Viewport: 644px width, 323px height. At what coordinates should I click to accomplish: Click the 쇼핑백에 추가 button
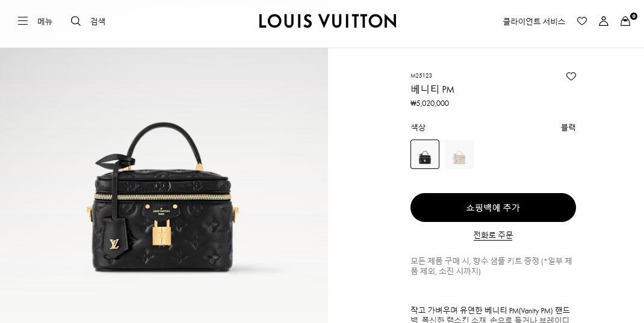pyautogui.click(x=493, y=208)
